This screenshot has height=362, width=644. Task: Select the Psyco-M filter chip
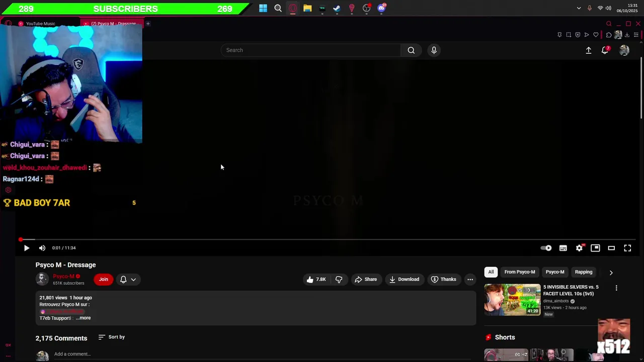pyautogui.click(x=555, y=272)
